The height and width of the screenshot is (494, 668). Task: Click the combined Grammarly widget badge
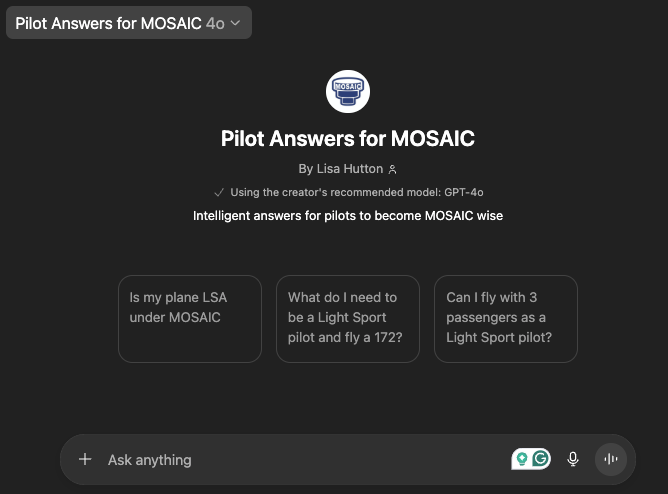531,459
